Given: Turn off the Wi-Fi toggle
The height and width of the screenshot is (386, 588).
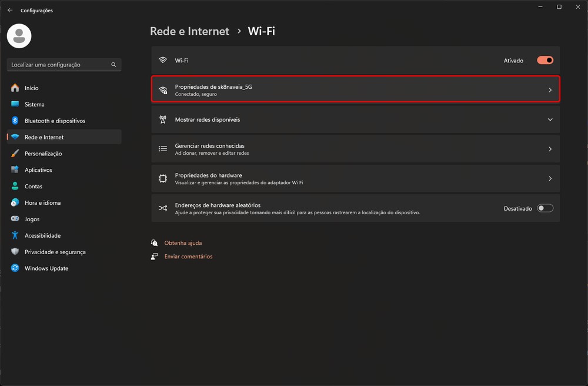Looking at the screenshot, I should tap(545, 60).
